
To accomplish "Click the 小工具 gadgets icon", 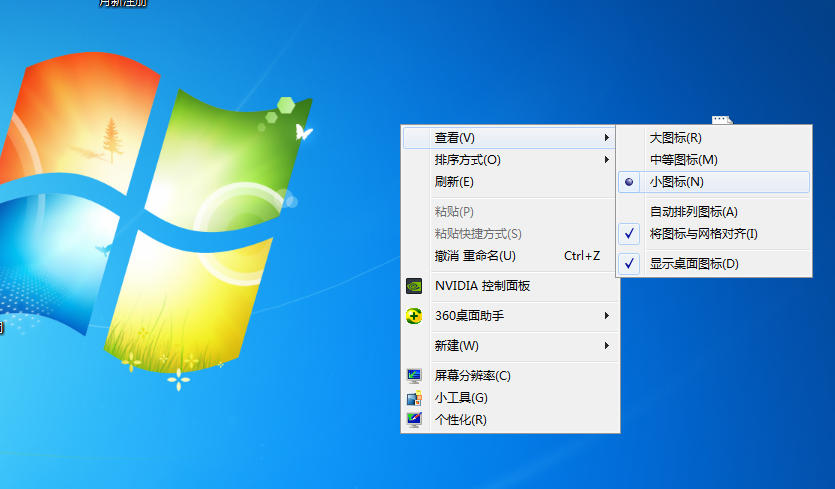I will pyautogui.click(x=414, y=398).
